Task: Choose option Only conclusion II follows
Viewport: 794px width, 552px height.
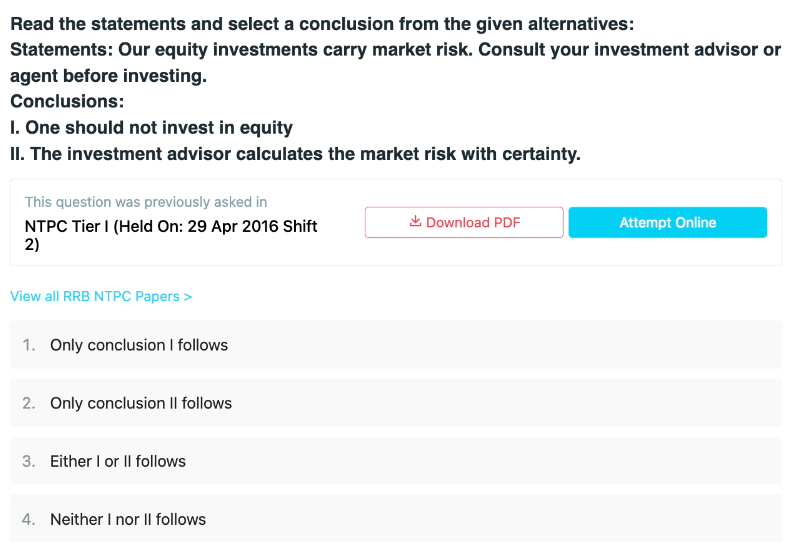Action: point(396,403)
